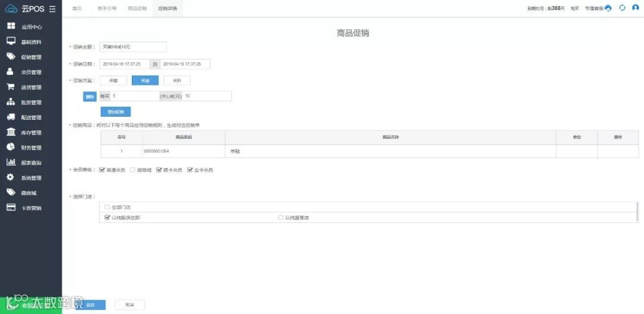Open 财务管理 pie chart icon

pyautogui.click(x=11, y=147)
